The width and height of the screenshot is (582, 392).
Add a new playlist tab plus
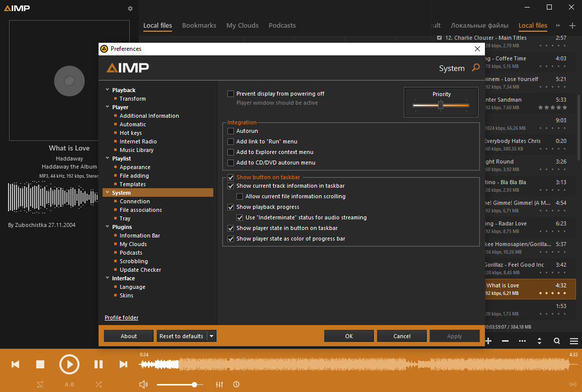(x=572, y=26)
